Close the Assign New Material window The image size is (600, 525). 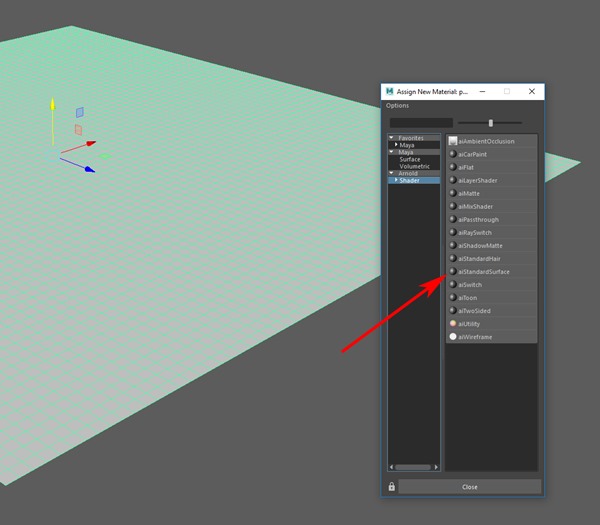coord(532,91)
